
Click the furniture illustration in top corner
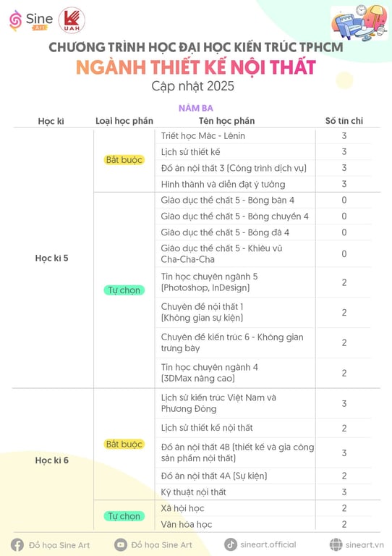359,22
